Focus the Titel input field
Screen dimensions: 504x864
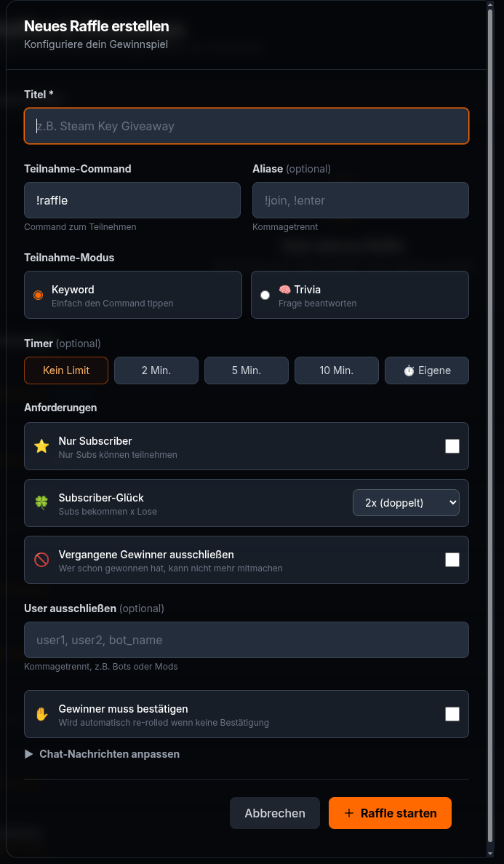coord(247,125)
